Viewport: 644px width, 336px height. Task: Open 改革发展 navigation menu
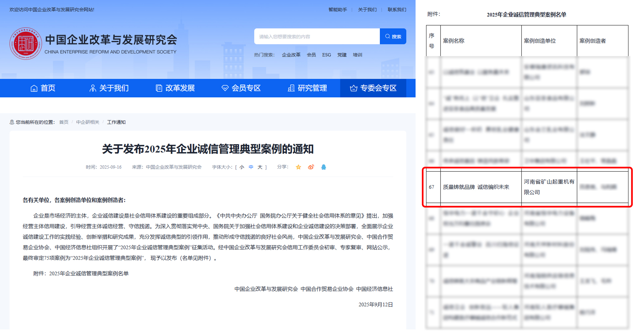point(175,88)
